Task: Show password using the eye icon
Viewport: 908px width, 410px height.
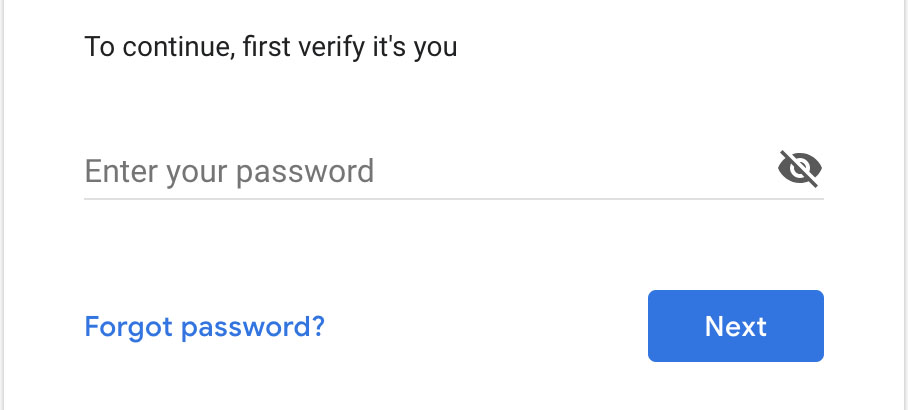Action: pos(800,169)
